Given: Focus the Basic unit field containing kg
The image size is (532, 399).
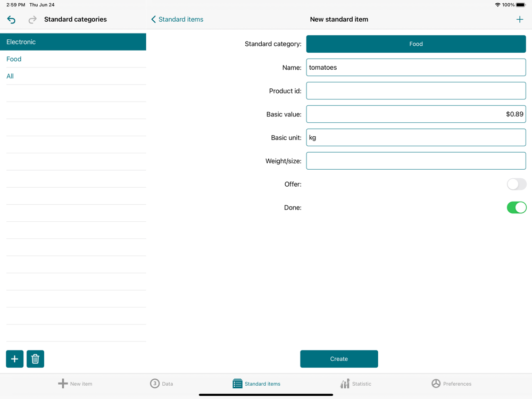Looking at the screenshot, I should click(416, 137).
